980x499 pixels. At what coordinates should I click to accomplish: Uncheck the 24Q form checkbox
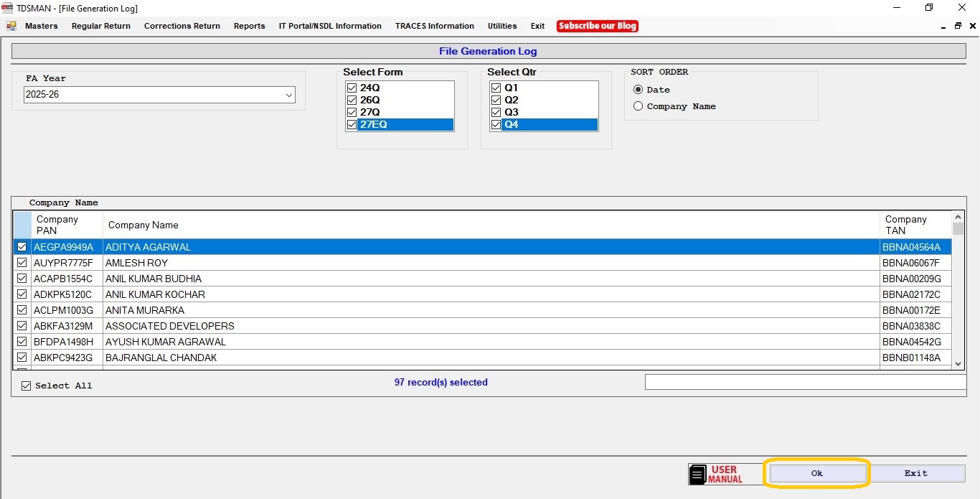click(x=352, y=88)
